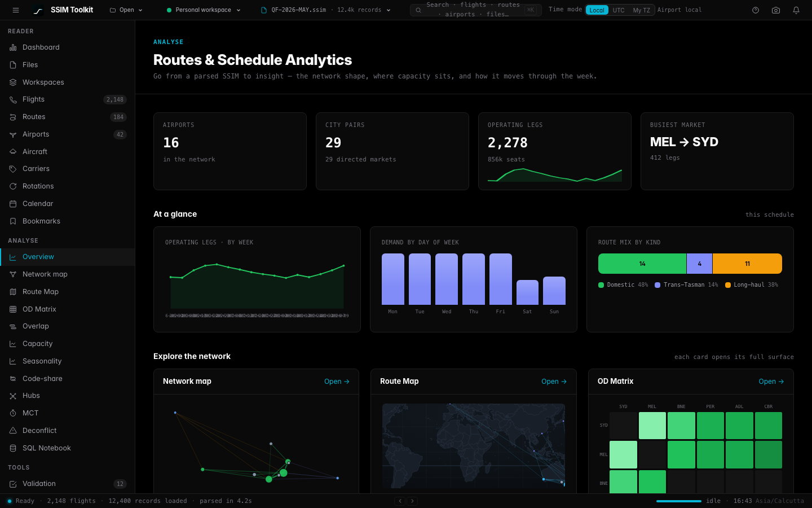The width and height of the screenshot is (812, 508).
Task: Open the Overview sidebar item
Action: (68, 257)
